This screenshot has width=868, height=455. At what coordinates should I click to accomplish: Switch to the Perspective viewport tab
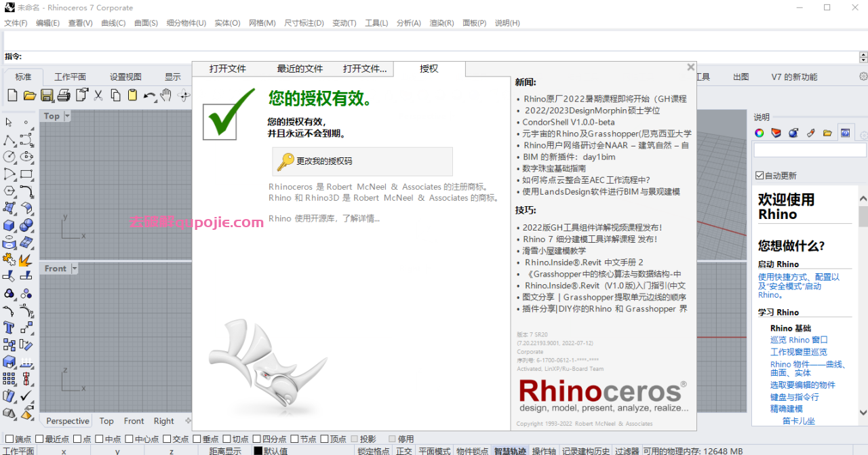tap(68, 421)
